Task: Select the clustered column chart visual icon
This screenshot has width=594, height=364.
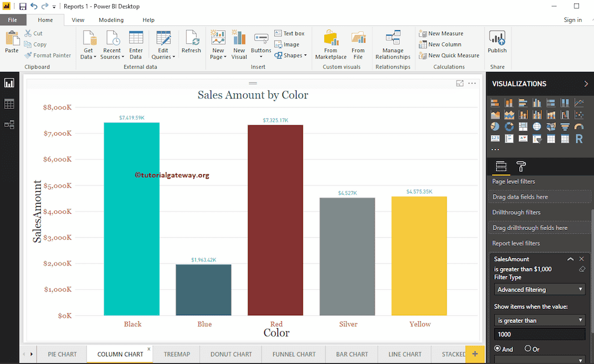Action: coord(537,103)
